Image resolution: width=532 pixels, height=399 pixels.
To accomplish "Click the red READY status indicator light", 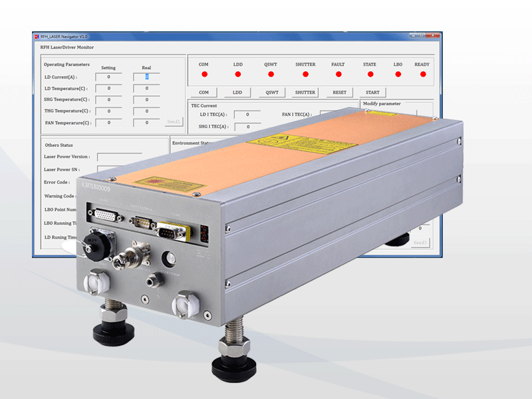I will (x=423, y=74).
